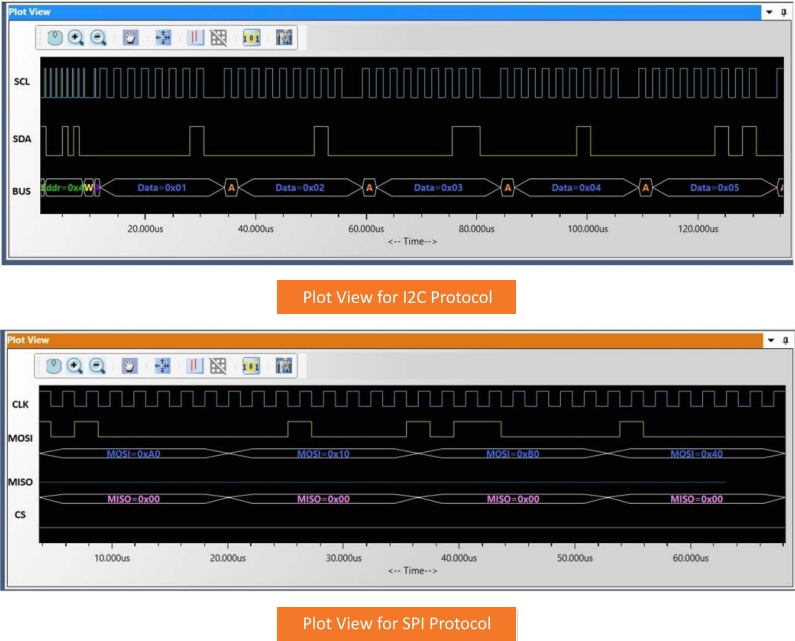Click the Plot View for I2C Protocol caption
The width and height of the screenshot is (795, 641).
tap(396, 297)
